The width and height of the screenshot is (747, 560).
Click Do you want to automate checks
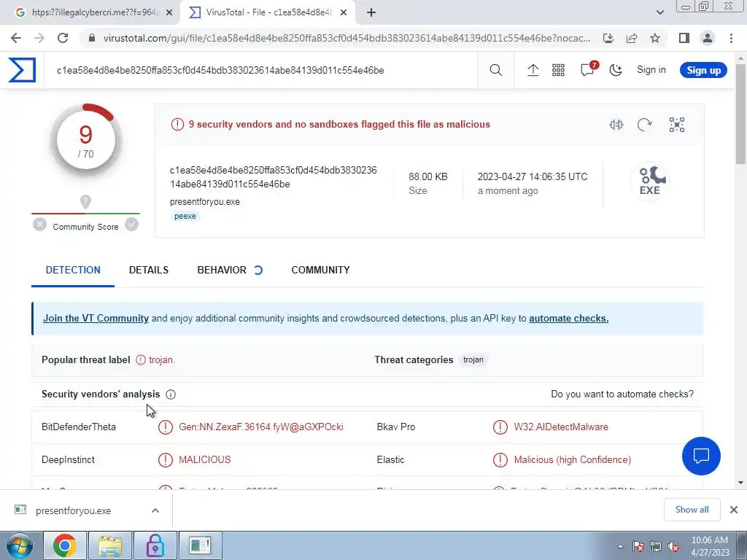point(622,394)
